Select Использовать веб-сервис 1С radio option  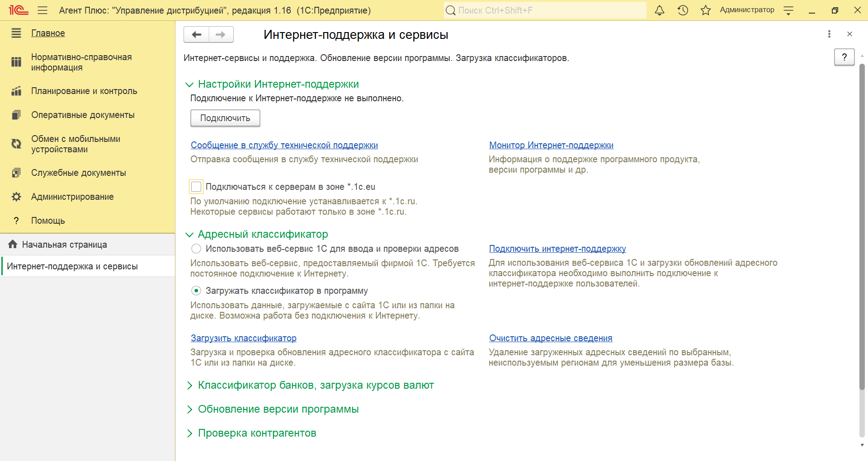(196, 249)
